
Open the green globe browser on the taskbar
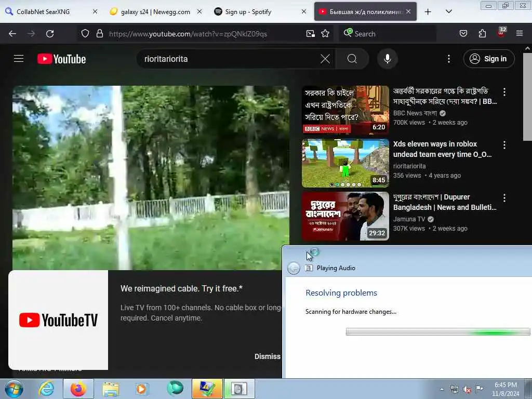pyautogui.click(x=175, y=389)
